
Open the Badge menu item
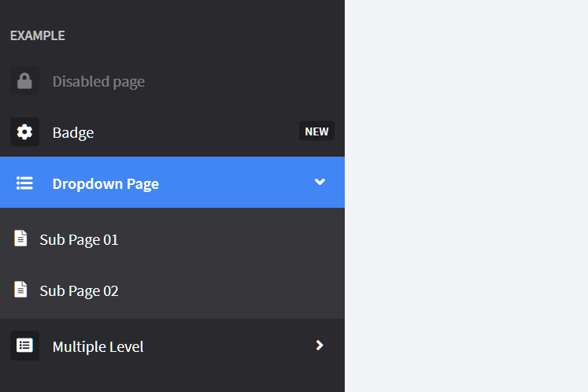[x=172, y=132]
